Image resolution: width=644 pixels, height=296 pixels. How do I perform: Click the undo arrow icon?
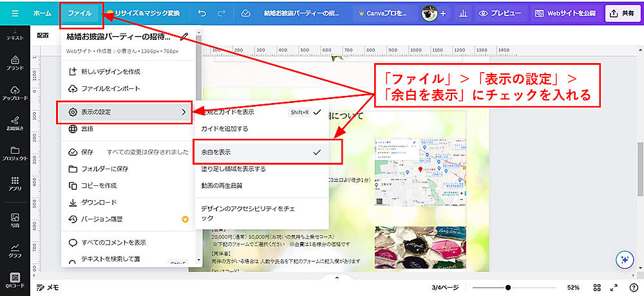point(202,13)
